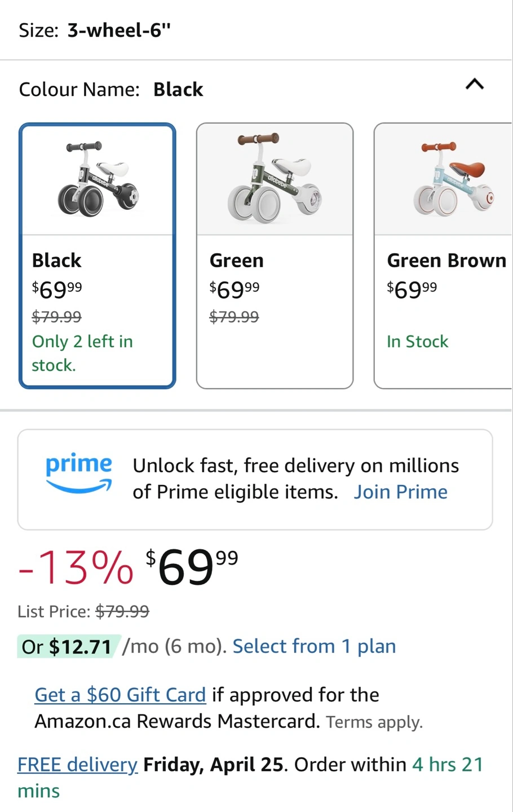The image size is (513, 812).
Task: Select the Green balance bike image
Action: pyautogui.click(x=275, y=179)
